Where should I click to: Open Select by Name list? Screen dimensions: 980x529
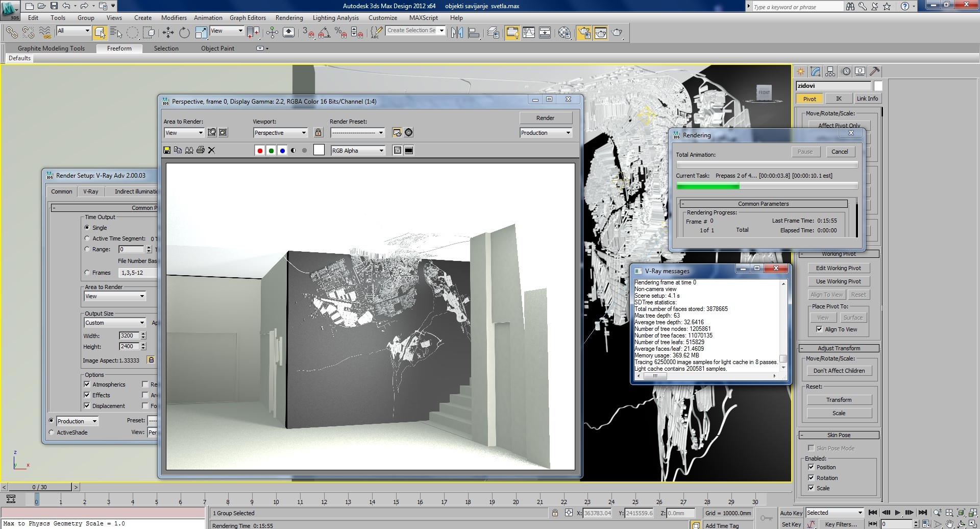point(116,33)
